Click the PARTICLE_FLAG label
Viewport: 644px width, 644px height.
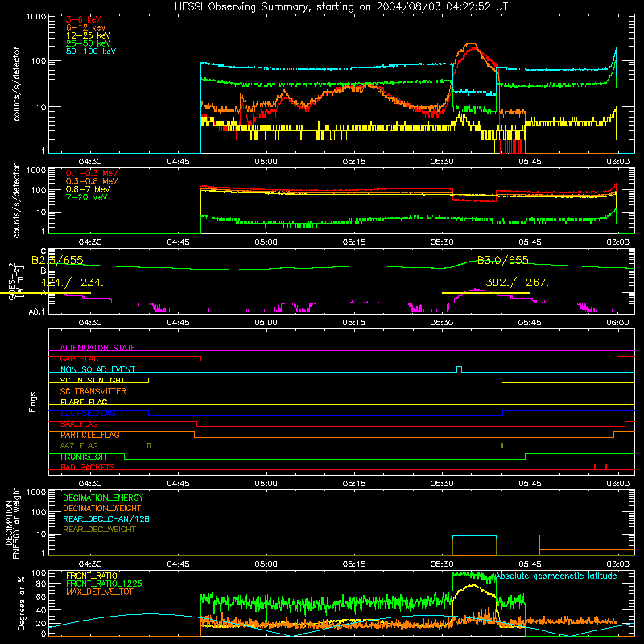[x=90, y=435]
